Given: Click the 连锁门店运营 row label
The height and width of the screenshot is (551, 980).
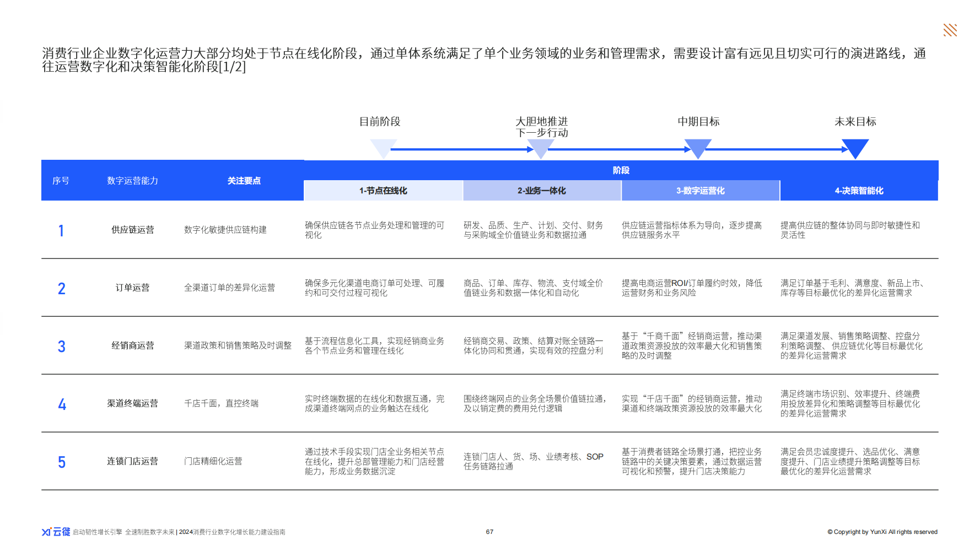Looking at the screenshot, I should (132, 461).
